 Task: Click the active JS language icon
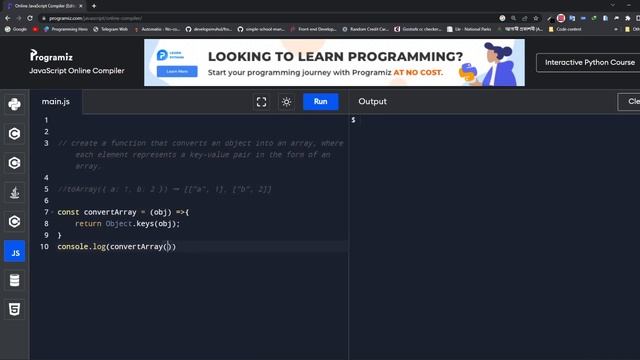pyautogui.click(x=14, y=251)
